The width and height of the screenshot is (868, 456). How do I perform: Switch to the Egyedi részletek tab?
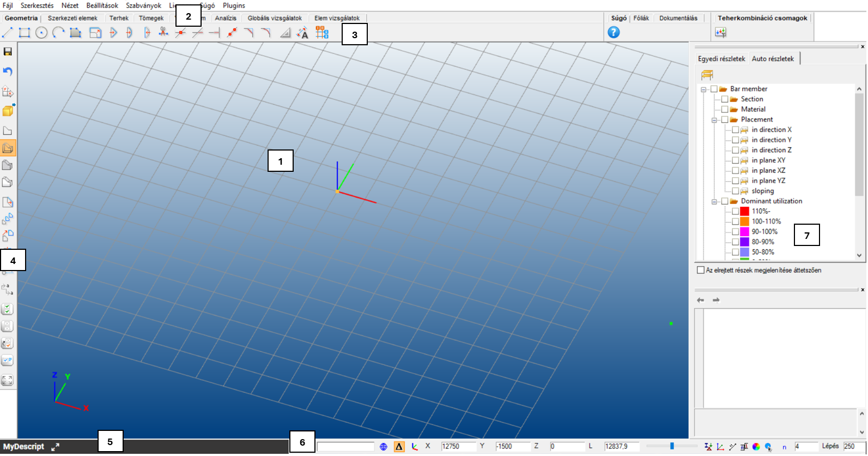(721, 58)
